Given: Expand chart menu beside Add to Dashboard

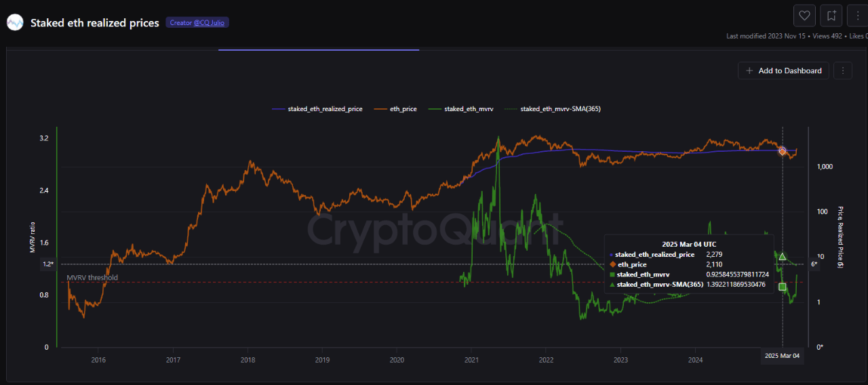Looking at the screenshot, I should (842, 70).
